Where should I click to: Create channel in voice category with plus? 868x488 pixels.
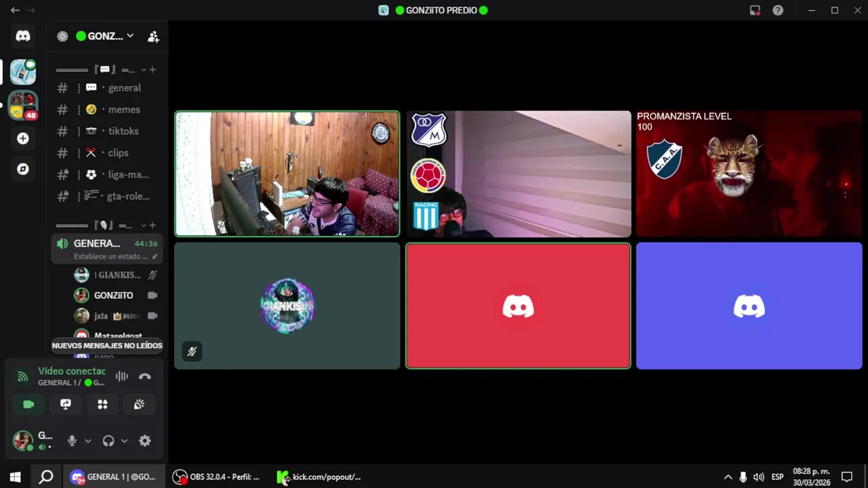click(153, 225)
